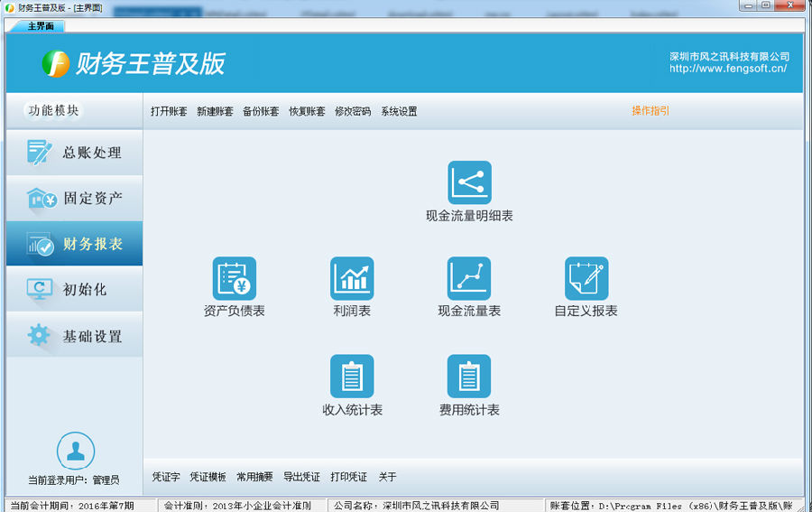Click 导出凭证 to export vouchers
Viewport: 812px width, 512px height.
click(x=301, y=477)
